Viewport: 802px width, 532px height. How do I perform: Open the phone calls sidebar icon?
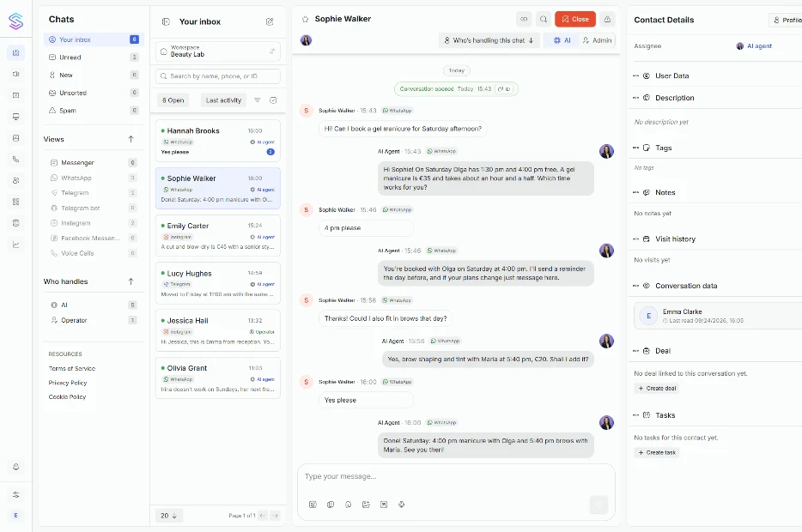pos(15,159)
